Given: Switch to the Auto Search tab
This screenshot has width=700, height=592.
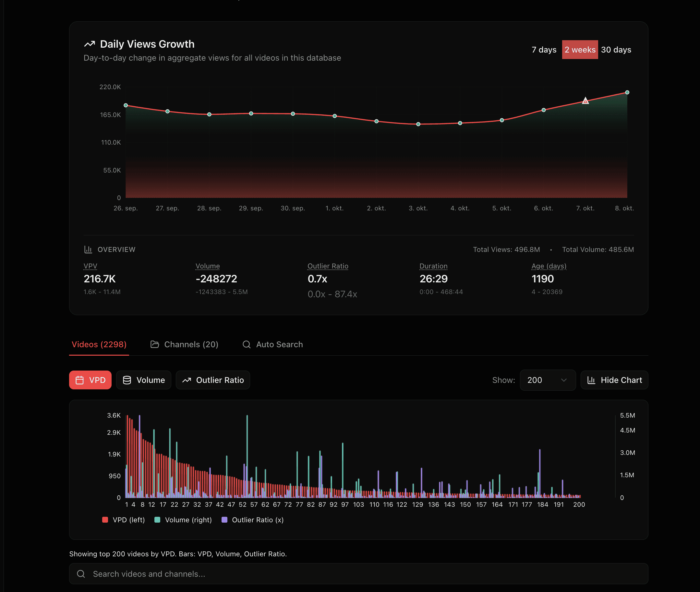Looking at the screenshot, I should (272, 344).
